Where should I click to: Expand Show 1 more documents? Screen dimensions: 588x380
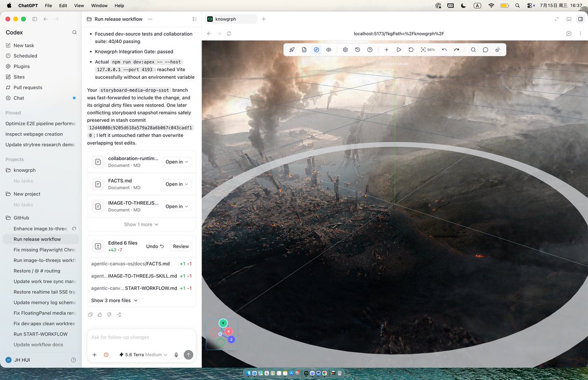(x=141, y=224)
